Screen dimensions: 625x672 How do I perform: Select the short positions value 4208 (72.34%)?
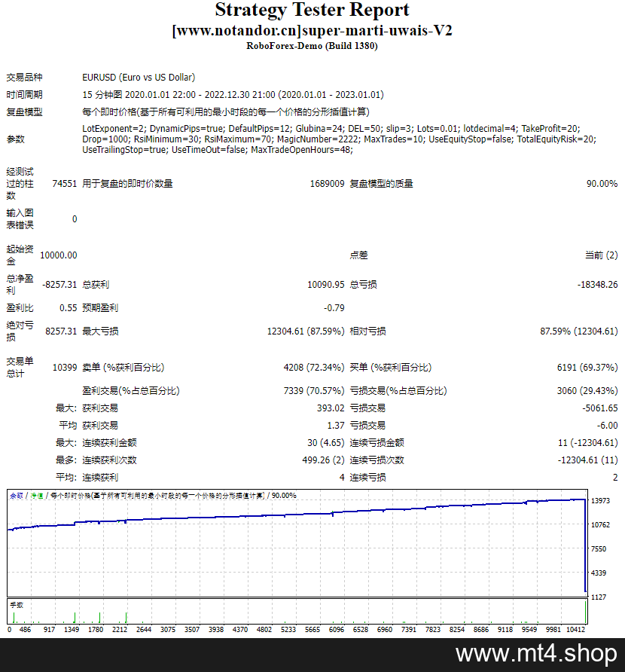314,368
